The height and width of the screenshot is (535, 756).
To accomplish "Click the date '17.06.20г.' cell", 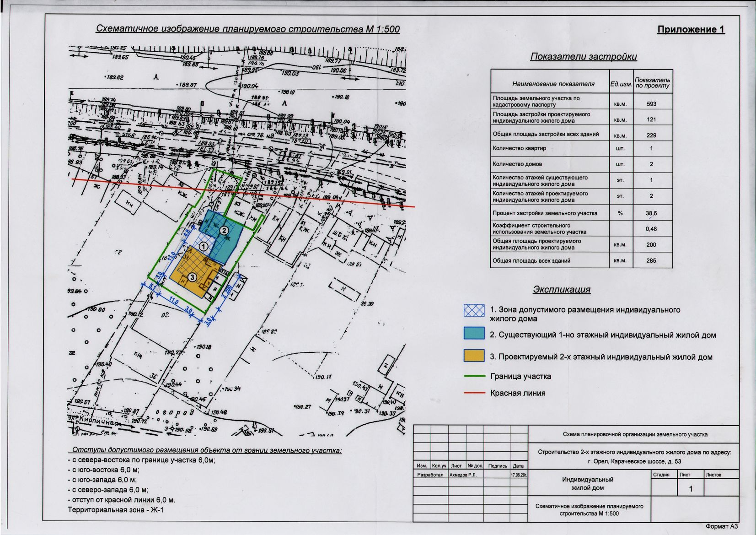I will pyautogui.click(x=519, y=475).
